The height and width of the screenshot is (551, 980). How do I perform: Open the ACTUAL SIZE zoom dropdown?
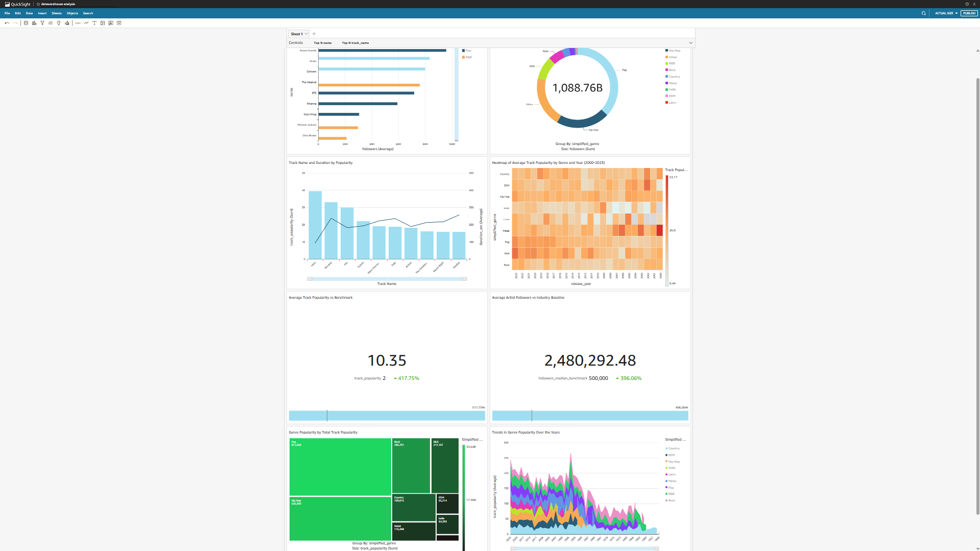[x=946, y=13]
